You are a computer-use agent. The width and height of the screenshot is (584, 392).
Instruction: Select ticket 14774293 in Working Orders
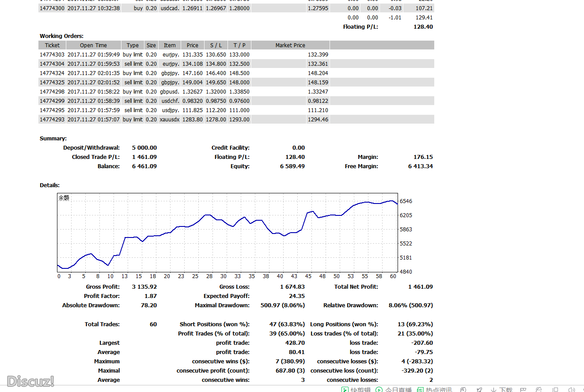(x=52, y=119)
